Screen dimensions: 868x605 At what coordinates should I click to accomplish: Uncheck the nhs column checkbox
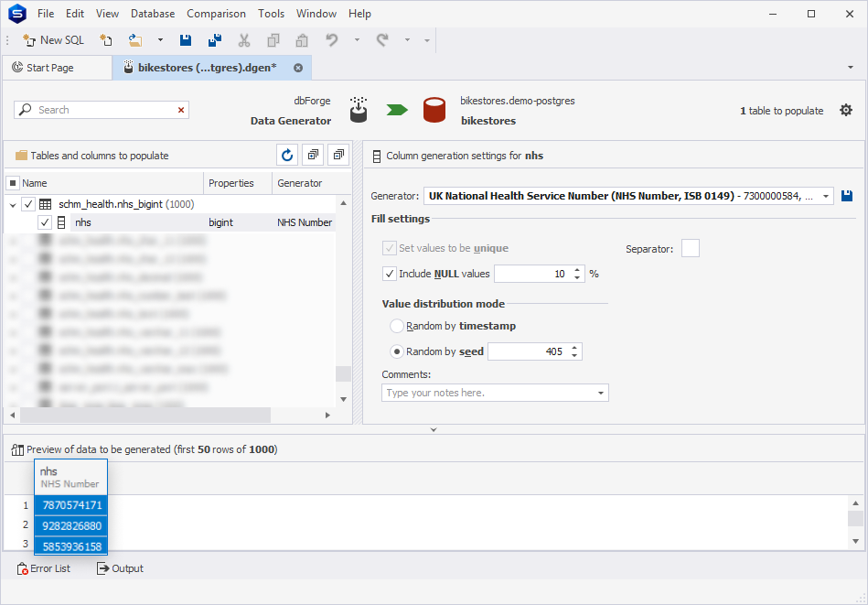pos(44,222)
